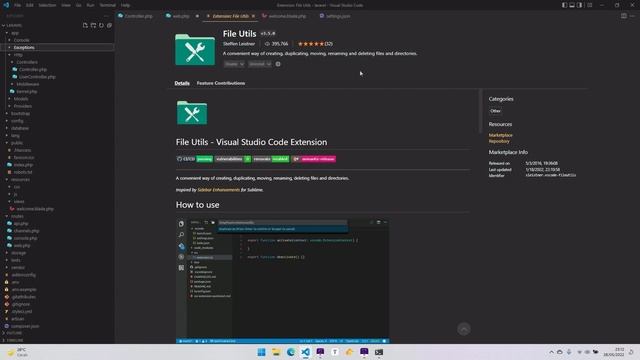Click the Split Editor icon
The width and height of the screenshot is (640, 360).
[x=624, y=16]
